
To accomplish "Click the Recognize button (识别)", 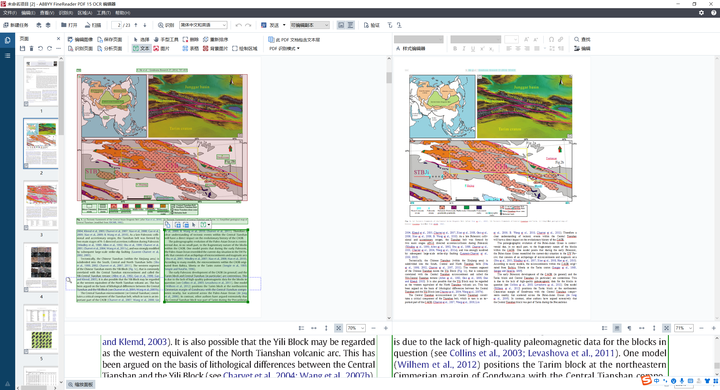I will [x=166, y=25].
